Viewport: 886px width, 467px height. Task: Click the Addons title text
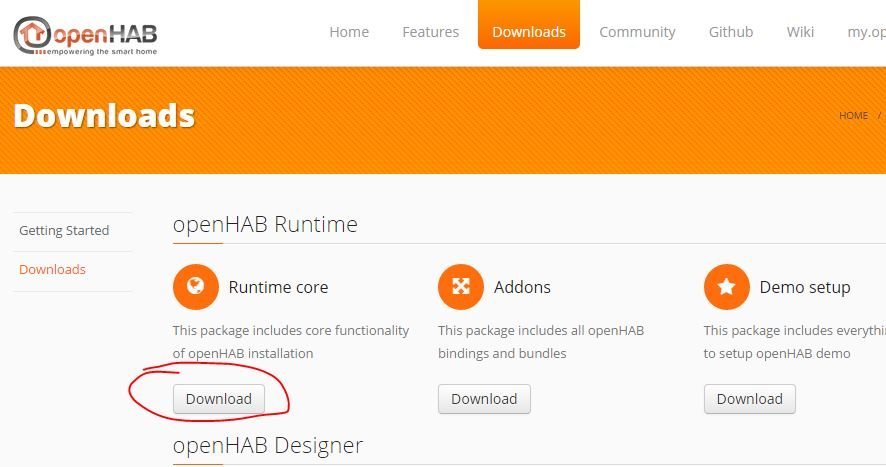tap(522, 287)
